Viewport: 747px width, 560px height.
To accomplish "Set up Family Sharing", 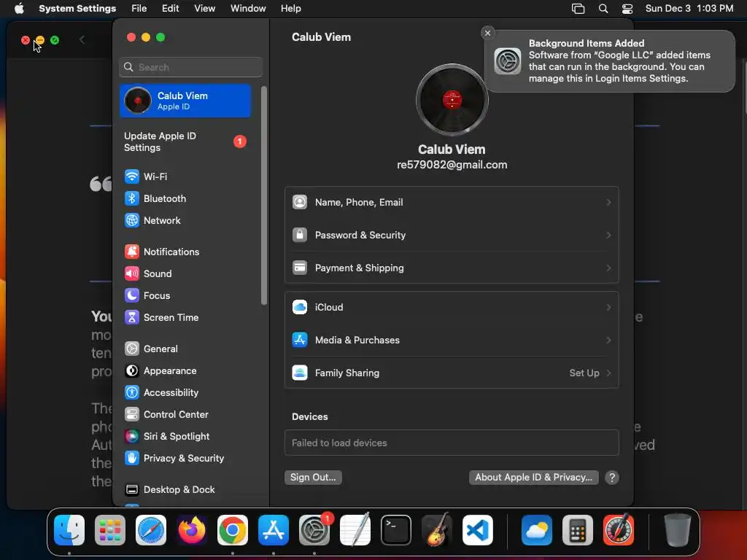I will pyautogui.click(x=452, y=373).
